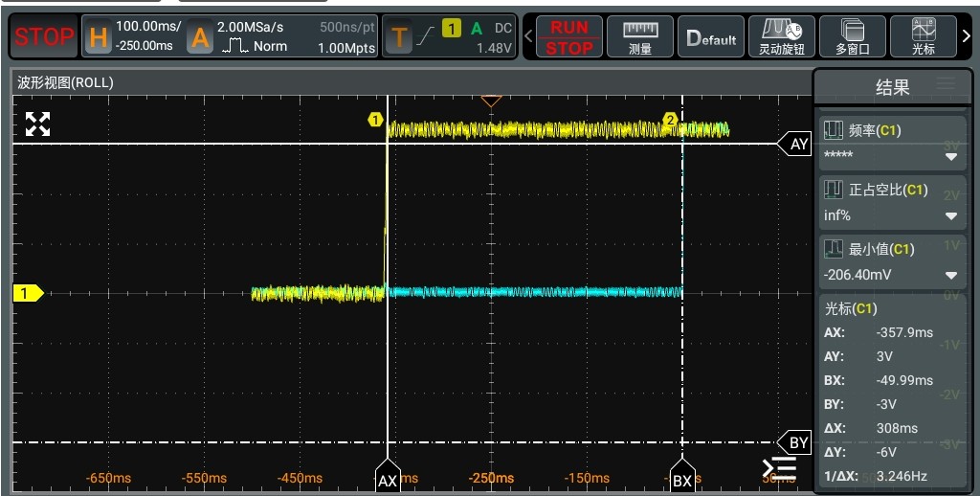980x496 pixels.
Task: Click the red STOP status indicator
Action: [x=44, y=37]
